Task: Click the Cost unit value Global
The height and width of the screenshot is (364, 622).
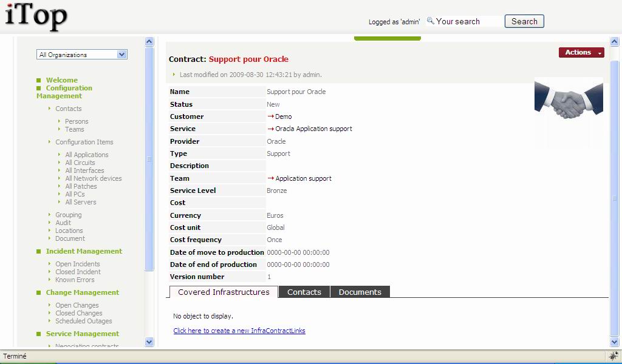Action: [276, 227]
